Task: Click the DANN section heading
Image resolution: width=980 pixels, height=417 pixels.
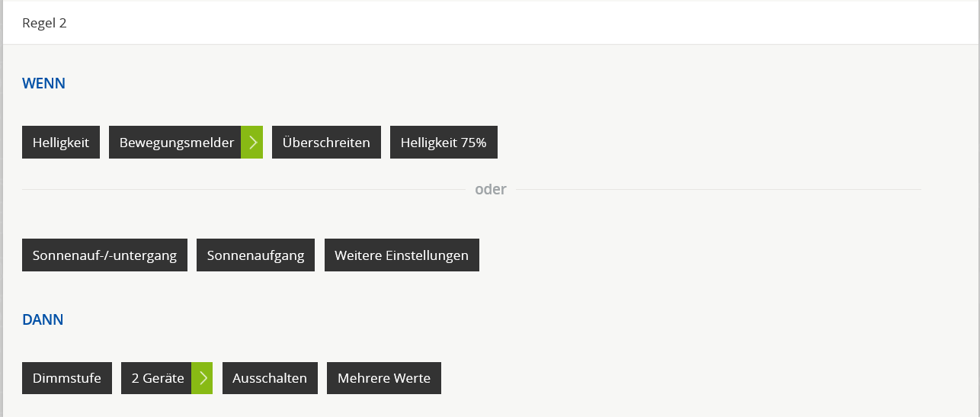Action: click(x=43, y=319)
